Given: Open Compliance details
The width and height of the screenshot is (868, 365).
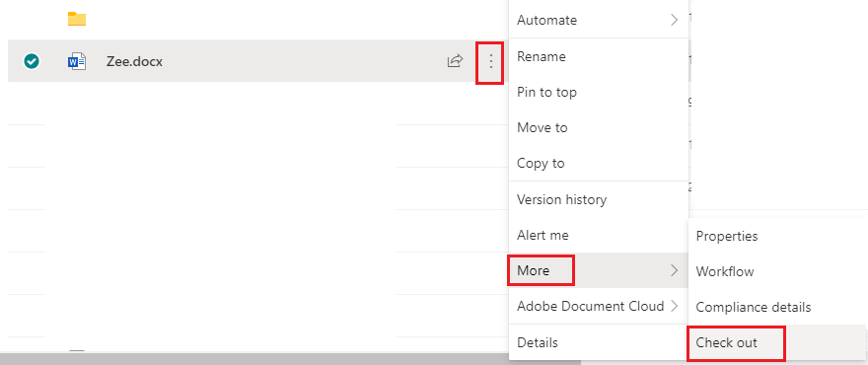Looking at the screenshot, I should click(x=777, y=307).
